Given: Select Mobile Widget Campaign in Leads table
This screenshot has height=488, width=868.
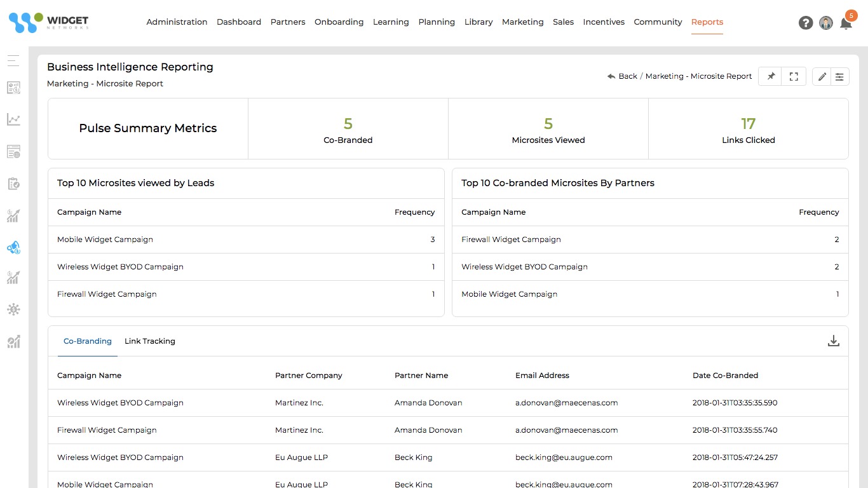Looking at the screenshot, I should (x=246, y=240).
